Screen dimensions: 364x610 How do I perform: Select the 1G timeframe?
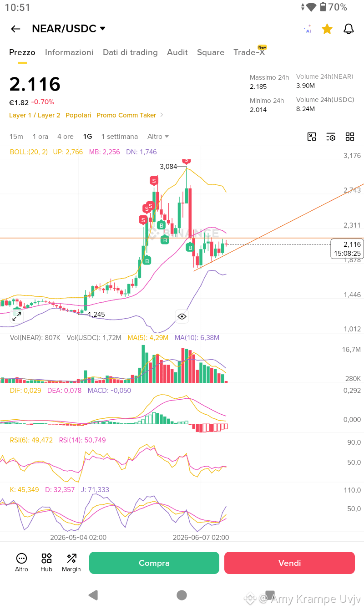tap(87, 137)
